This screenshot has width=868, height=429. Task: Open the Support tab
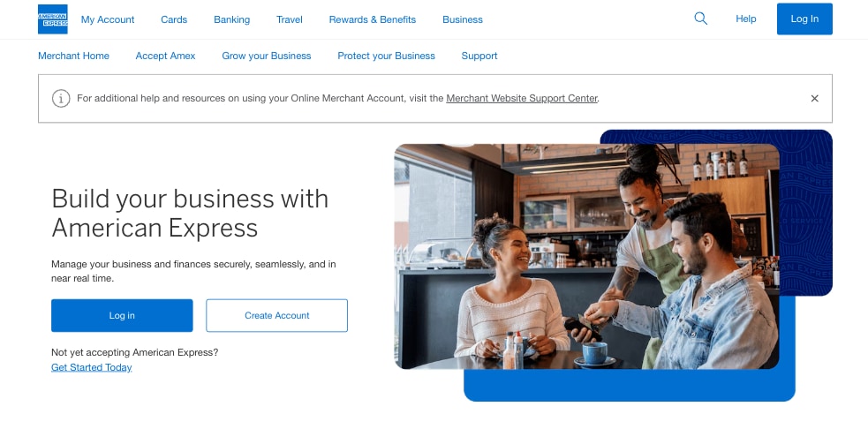pyautogui.click(x=479, y=56)
